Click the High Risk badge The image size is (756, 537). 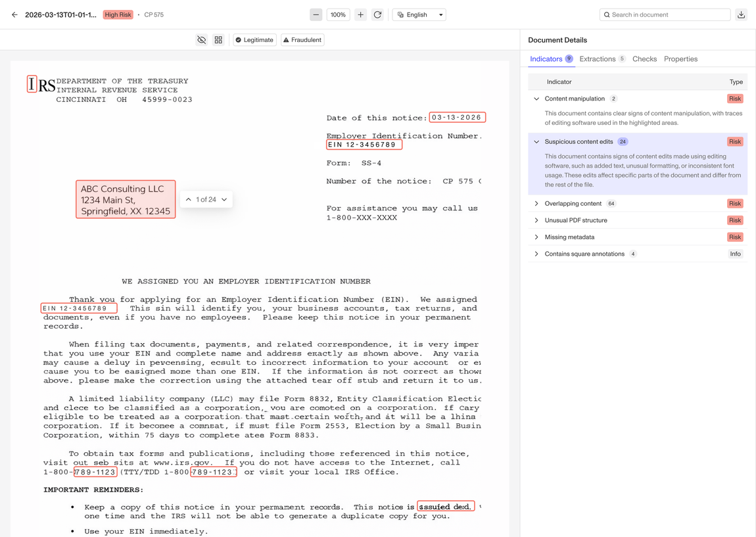coord(118,14)
